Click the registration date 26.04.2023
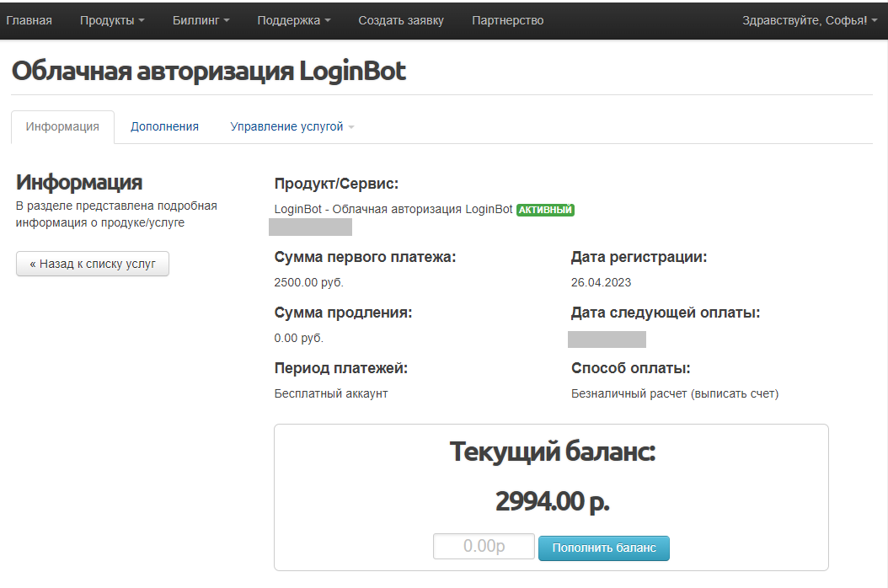Viewport: 888px width, 588px height. pos(601,282)
